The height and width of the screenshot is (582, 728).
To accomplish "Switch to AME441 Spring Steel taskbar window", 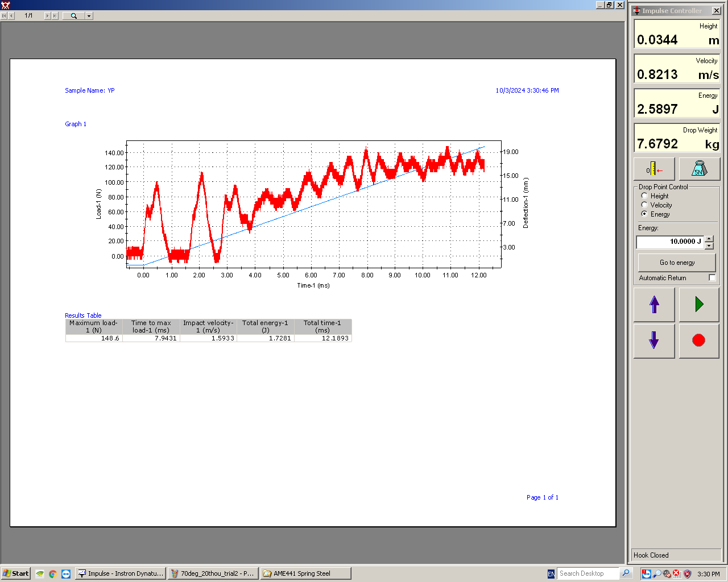I will click(x=305, y=574).
